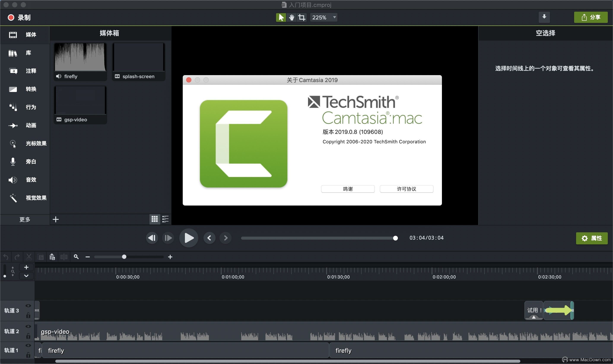Screen dimensions: 613x364
Task: Click the 录制 record button
Action: pyautogui.click(x=19, y=17)
